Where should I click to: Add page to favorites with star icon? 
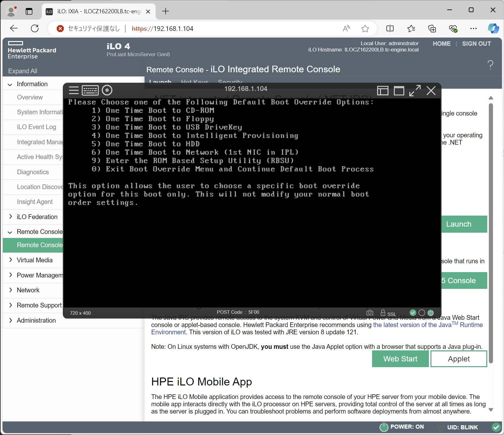click(x=365, y=29)
